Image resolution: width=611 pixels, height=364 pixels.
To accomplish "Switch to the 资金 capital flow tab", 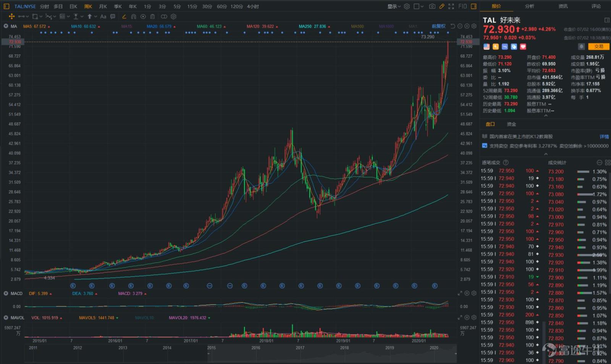I will coord(511,124).
